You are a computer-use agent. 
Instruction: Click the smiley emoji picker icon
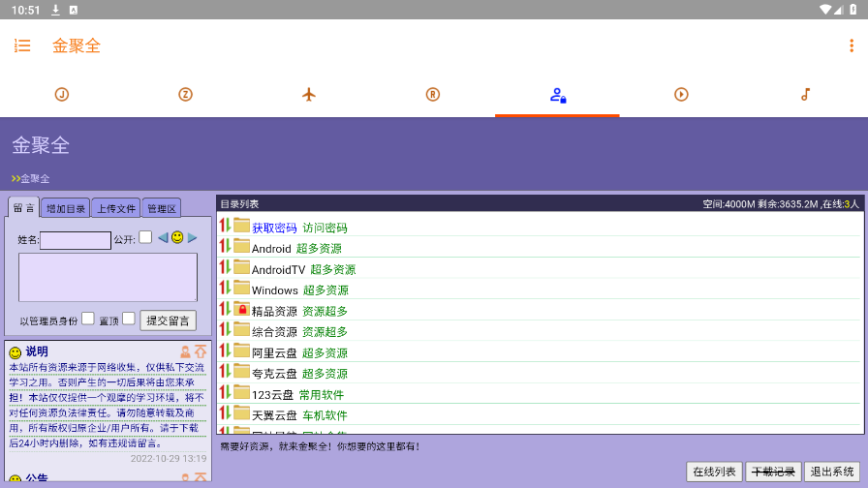tap(177, 237)
